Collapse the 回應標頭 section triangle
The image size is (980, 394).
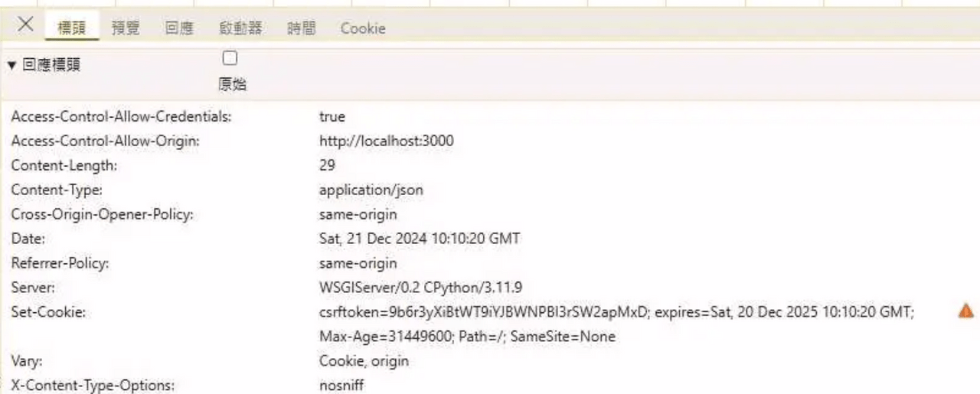(x=11, y=66)
